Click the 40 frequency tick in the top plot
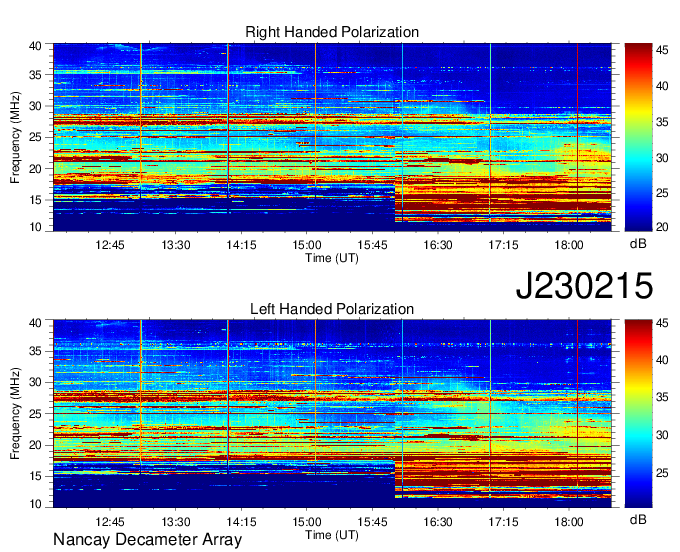 36,46
